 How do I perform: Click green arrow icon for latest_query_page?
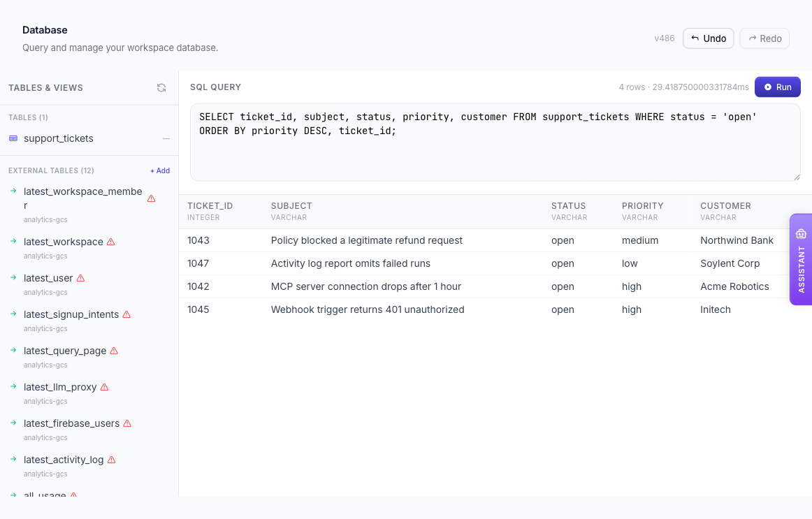pyautogui.click(x=13, y=350)
